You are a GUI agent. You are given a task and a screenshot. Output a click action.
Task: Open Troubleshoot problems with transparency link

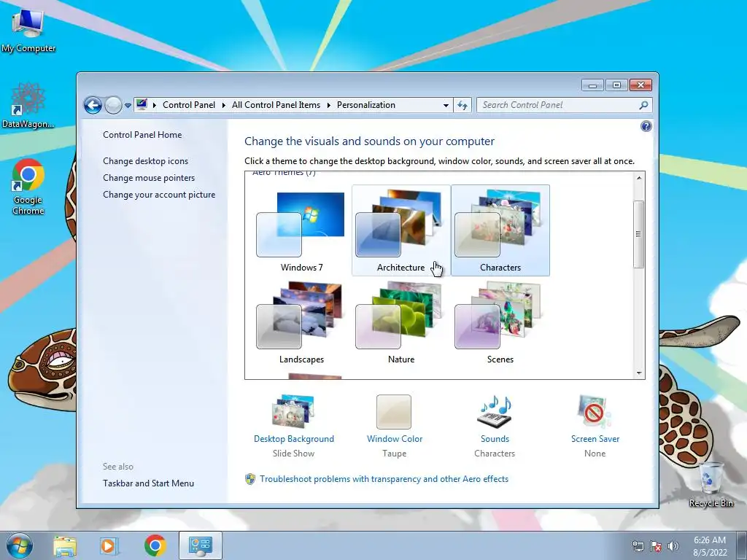pos(384,479)
